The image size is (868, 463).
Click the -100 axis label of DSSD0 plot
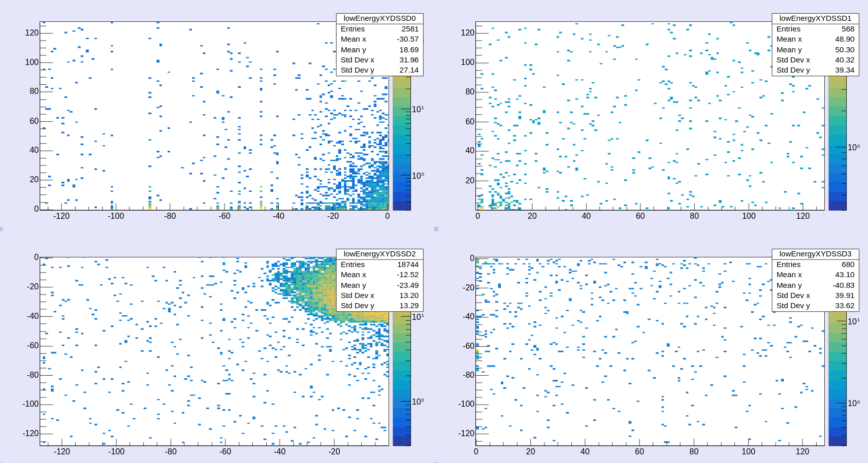click(x=116, y=216)
